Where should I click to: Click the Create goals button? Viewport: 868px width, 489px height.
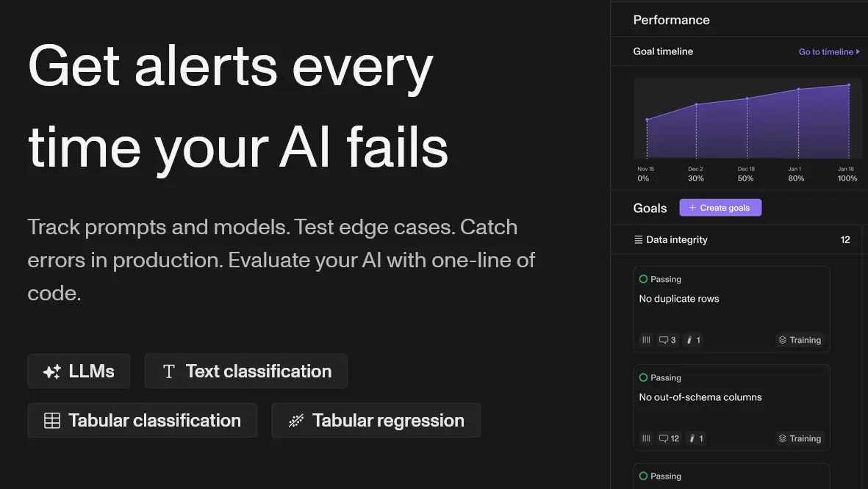720,207
